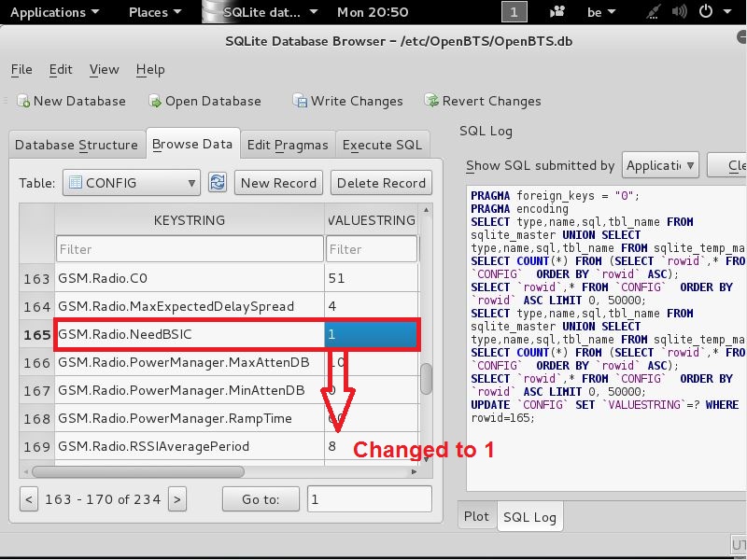The width and height of the screenshot is (747, 560).
Task: Switch to the Execute SQL tab
Action: click(x=382, y=145)
